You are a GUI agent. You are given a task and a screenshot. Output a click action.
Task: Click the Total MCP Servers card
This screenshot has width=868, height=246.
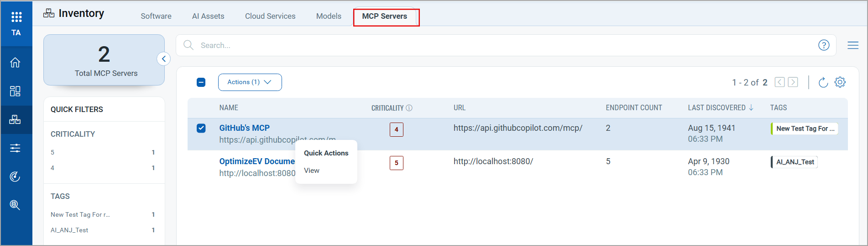click(x=104, y=60)
